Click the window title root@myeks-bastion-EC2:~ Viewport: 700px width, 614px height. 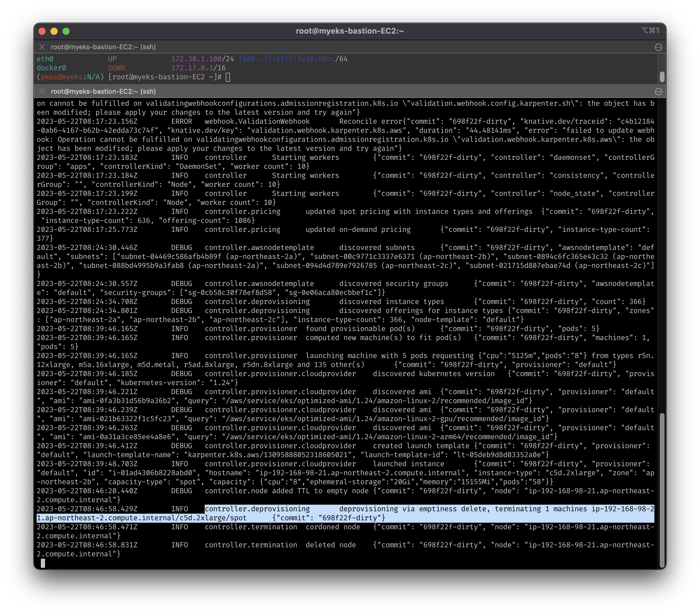point(350,31)
